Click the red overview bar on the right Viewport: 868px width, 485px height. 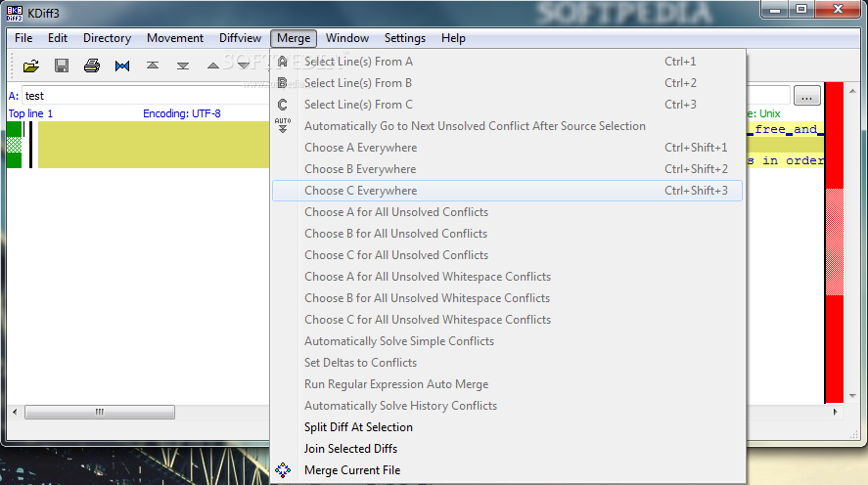pyautogui.click(x=834, y=242)
